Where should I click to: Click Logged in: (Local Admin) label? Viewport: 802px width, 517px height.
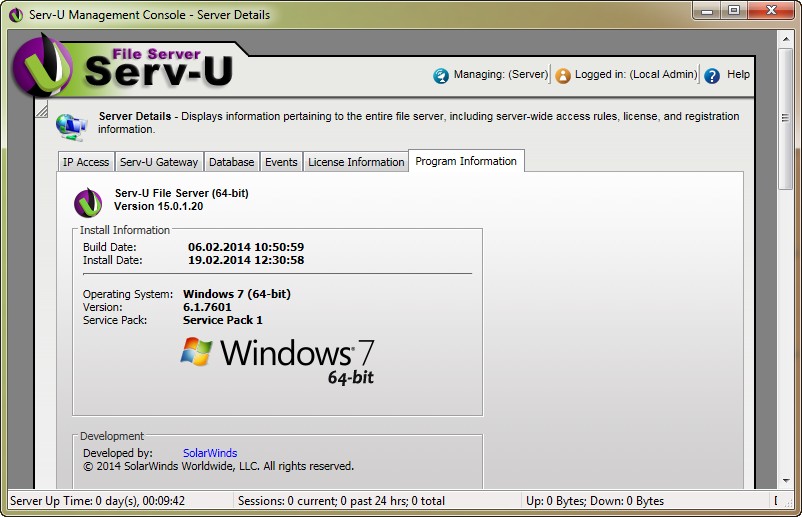click(x=636, y=74)
